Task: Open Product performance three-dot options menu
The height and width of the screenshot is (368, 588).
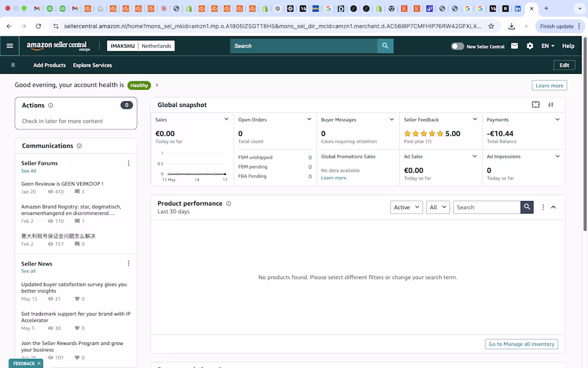Action: 543,207
